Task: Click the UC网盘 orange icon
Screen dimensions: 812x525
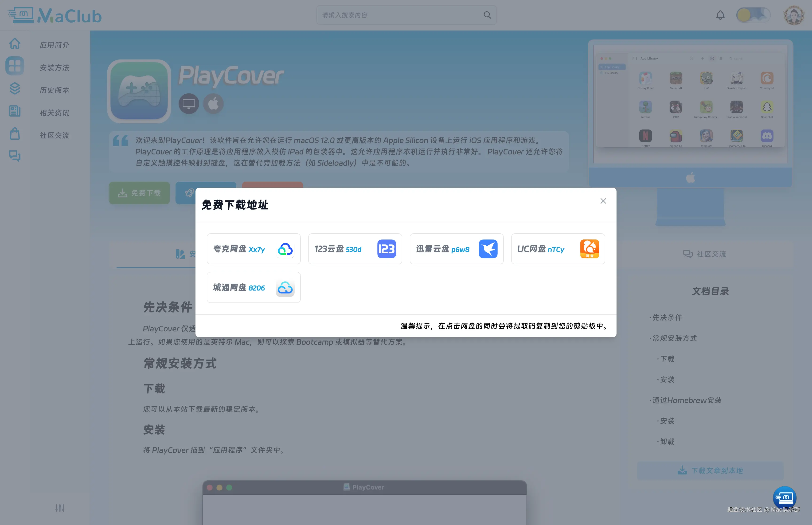Action: [x=589, y=249]
